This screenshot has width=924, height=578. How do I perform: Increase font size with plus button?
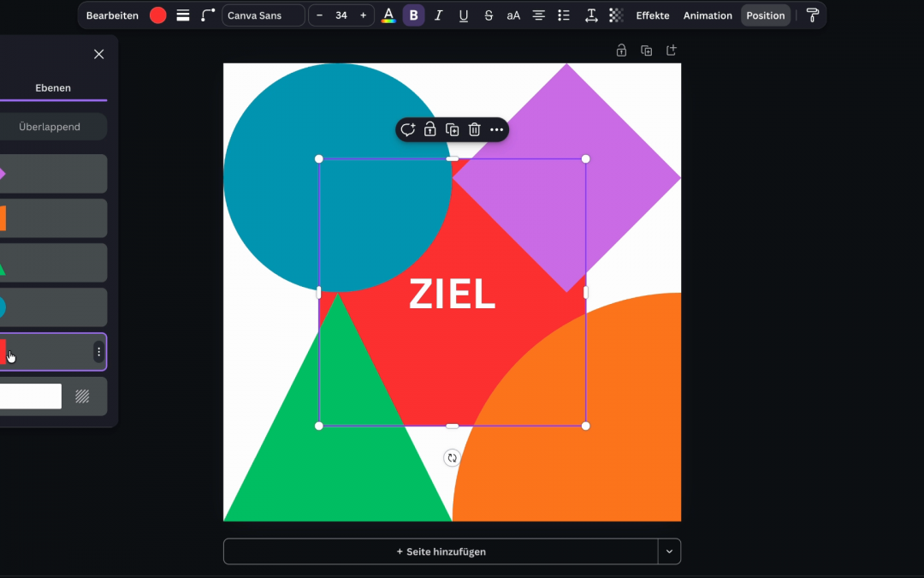click(363, 15)
